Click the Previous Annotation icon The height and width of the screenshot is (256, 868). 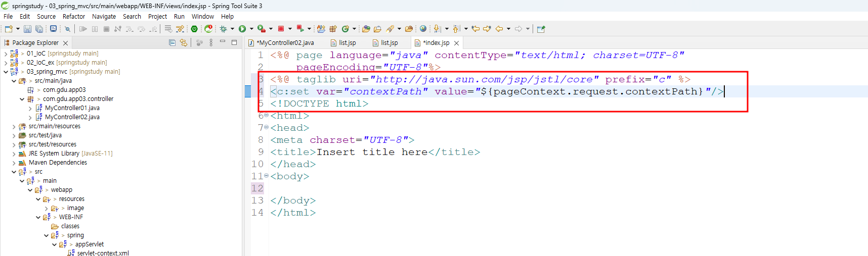click(456, 29)
